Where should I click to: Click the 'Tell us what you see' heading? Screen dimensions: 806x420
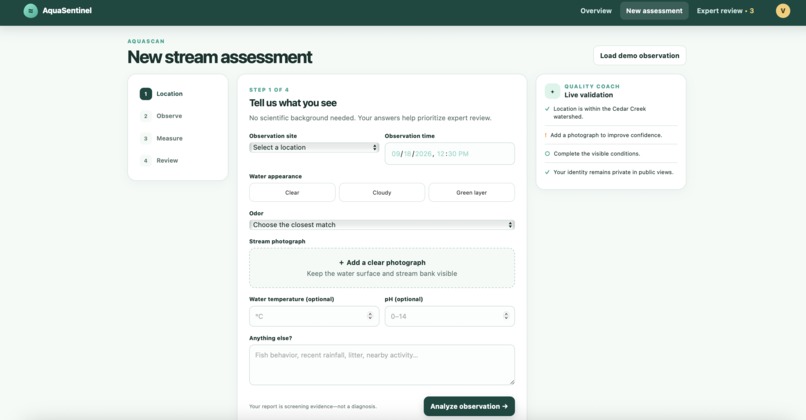click(293, 103)
